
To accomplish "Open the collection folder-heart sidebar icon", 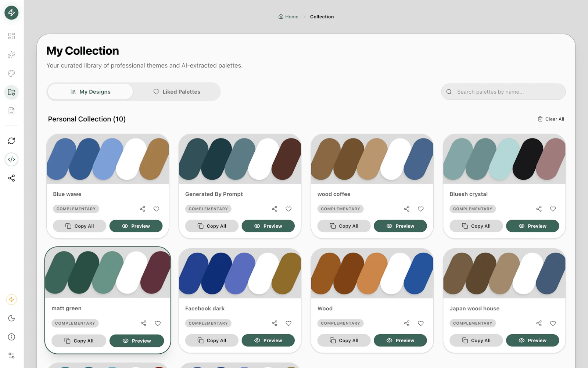I will coord(11,92).
